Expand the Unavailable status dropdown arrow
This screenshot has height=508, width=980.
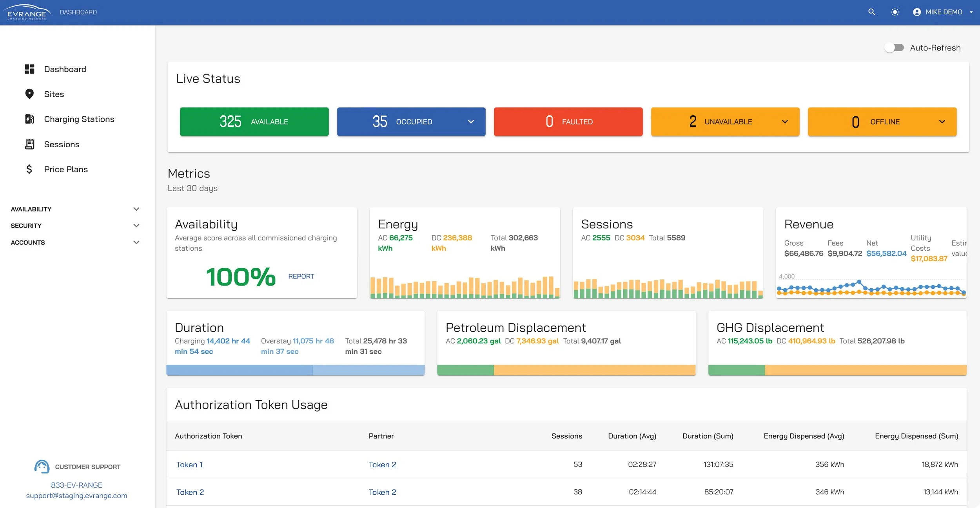click(785, 122)
